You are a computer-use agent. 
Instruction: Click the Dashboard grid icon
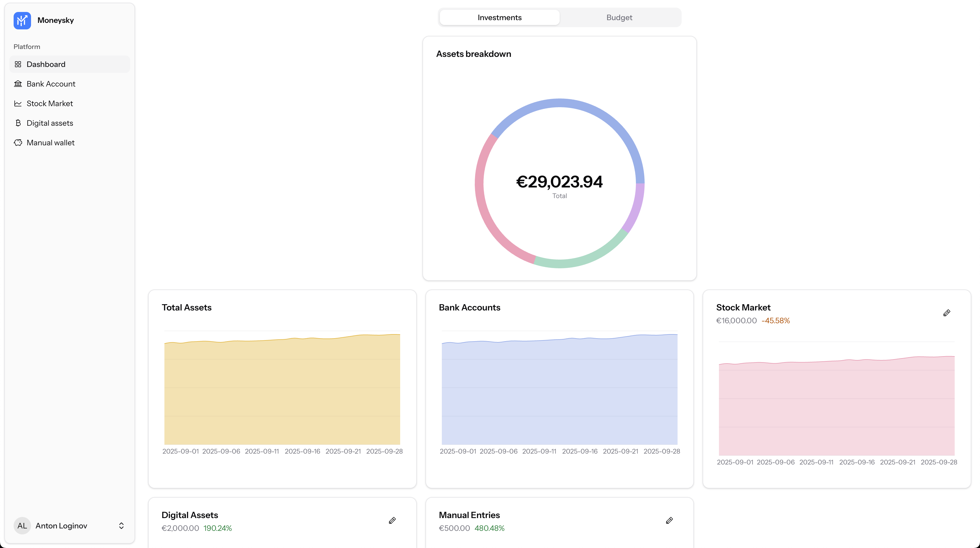tap(18, 64)
